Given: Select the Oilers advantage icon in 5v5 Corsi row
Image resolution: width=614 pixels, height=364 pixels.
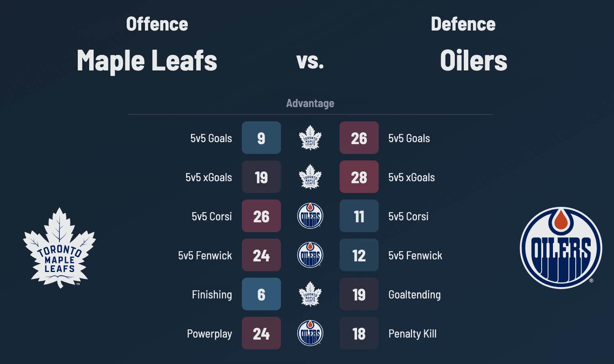Looking at the screenshot, I should point(310,216).
